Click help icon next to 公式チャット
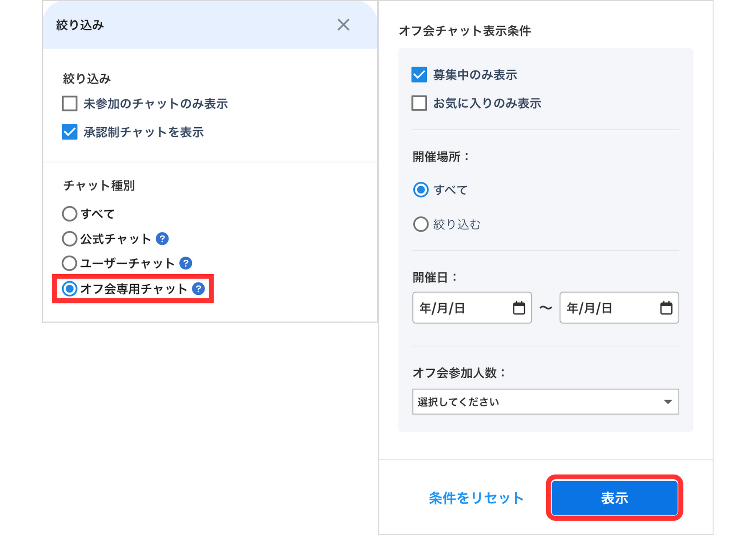This screenshot has width=756, height=538. point(162,239)
